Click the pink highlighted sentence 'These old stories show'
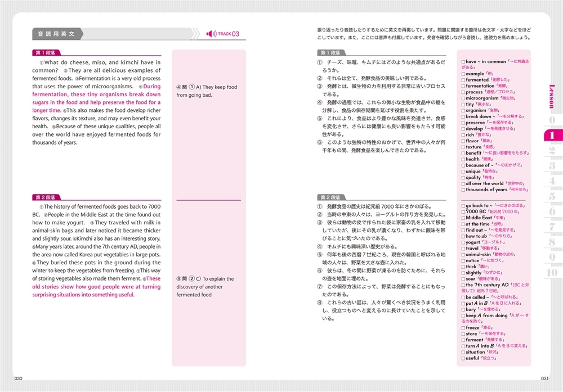Image resolution: width=563 pixels, height=392 pixels. [x=96, y=286]
